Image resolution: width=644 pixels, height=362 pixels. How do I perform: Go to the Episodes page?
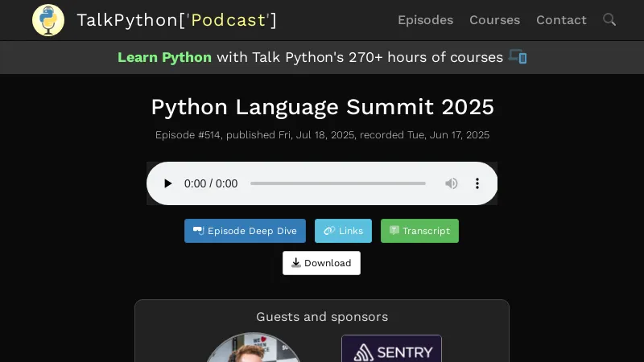[x=425, y=20]
